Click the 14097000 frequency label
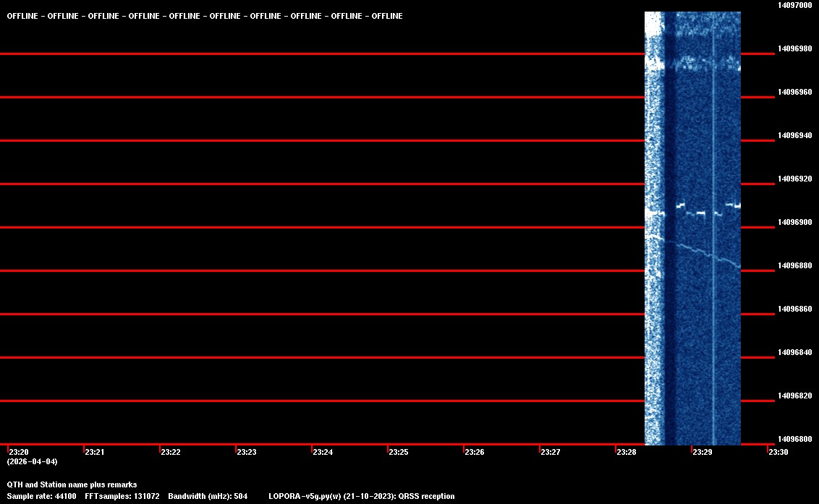Image resolution: width=819 pixels, height=504 pixels. click(794, 5)
